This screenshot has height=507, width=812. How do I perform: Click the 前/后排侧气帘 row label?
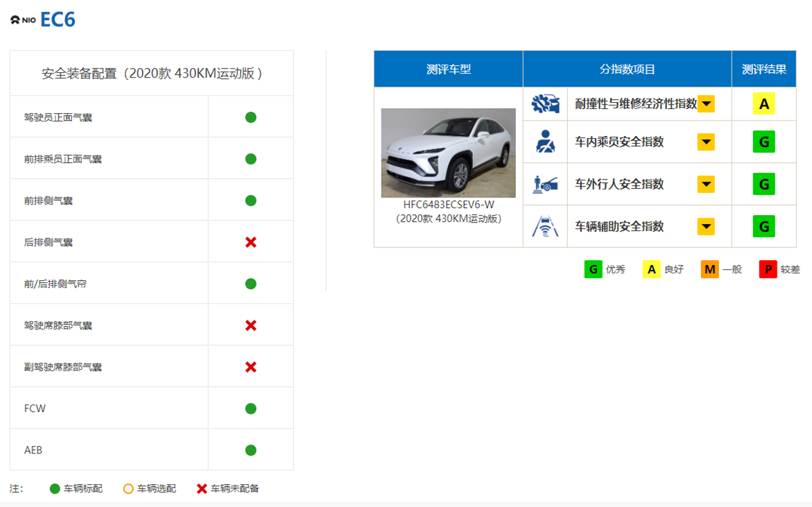coord(55,284)
